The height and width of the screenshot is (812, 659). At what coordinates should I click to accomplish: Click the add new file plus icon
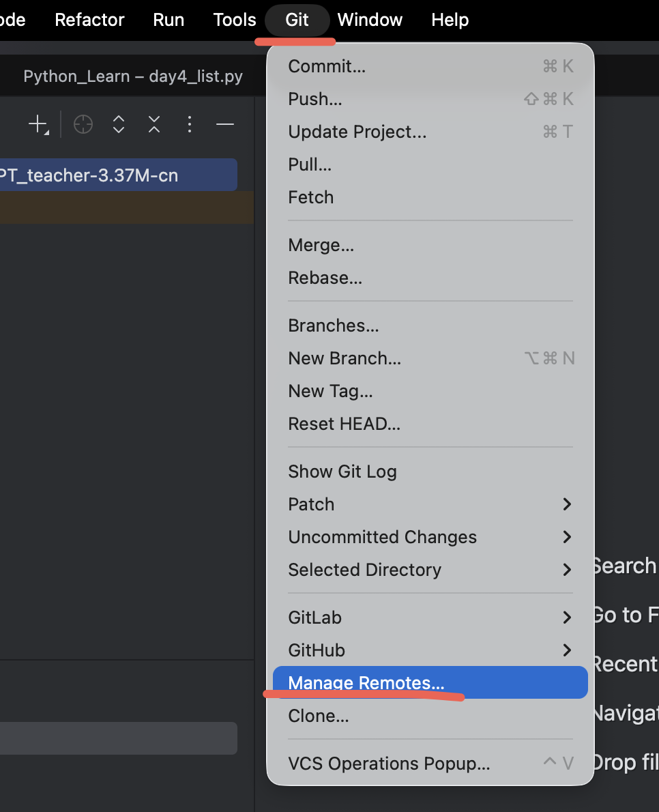tap(38, 125)
